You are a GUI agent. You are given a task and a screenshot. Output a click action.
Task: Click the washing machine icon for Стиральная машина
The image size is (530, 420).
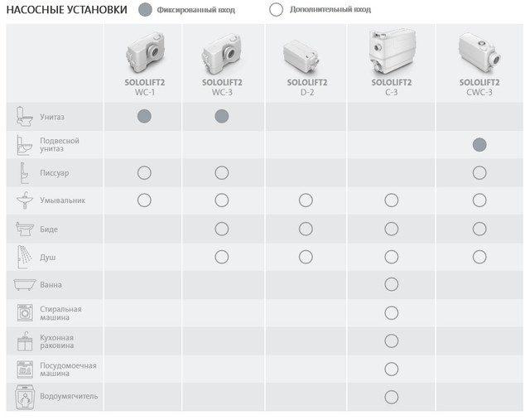point(25,313)
